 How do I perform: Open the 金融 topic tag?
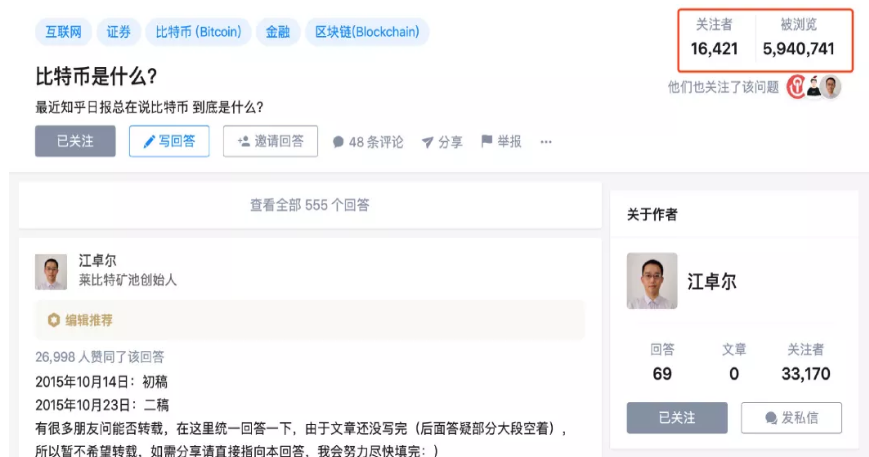[278, 32]
